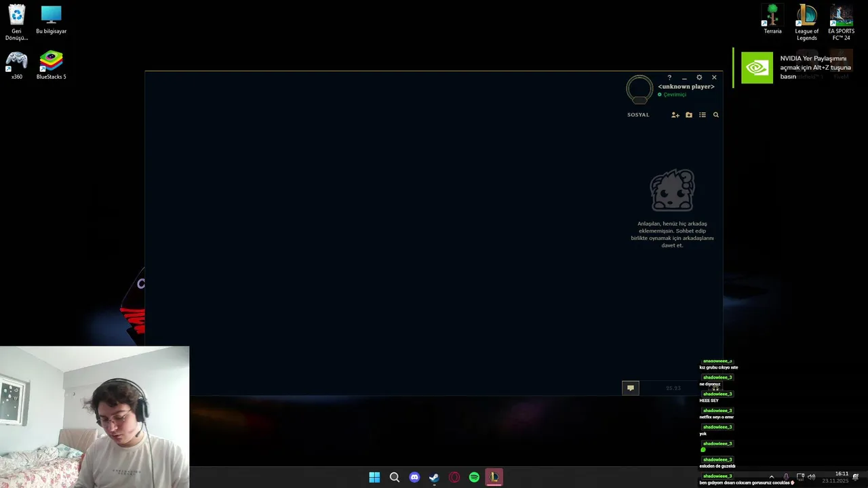Click the <unknown player> name
The width and height of the screenshot is (868, 488).
pos(686,87)
